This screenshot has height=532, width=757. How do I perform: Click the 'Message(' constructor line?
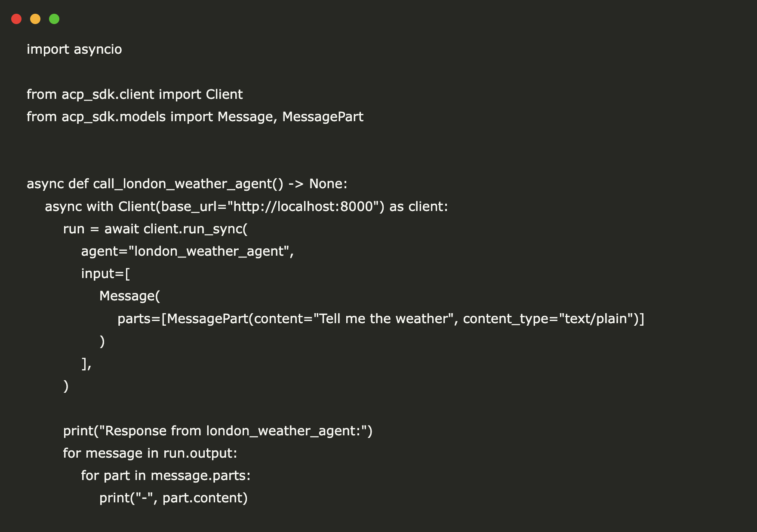(x=129, y=296)
